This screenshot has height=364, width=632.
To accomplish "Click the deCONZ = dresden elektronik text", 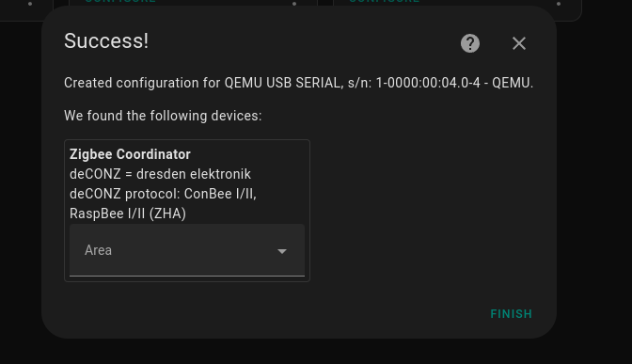I will [x=160, y=174].
